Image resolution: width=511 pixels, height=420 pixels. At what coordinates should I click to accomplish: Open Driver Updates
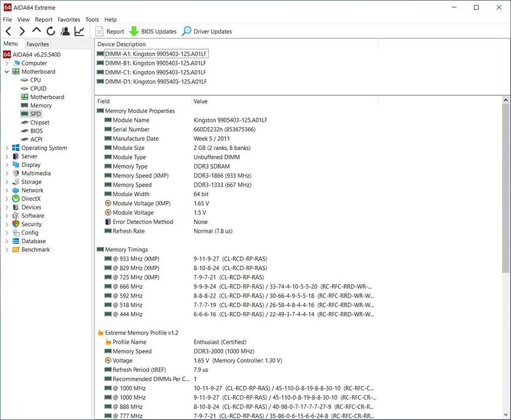[206, 32]
